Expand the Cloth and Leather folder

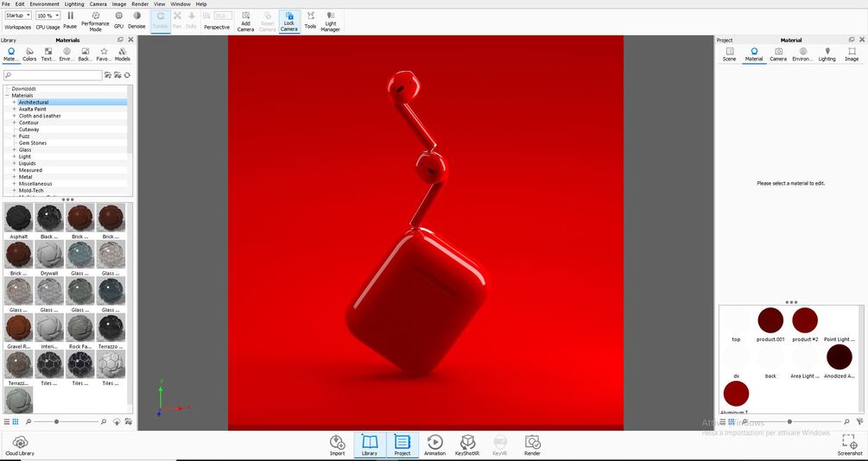point(15,116)
